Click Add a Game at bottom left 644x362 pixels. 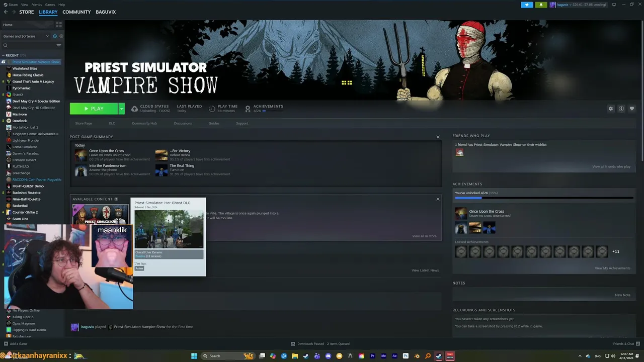16,344
